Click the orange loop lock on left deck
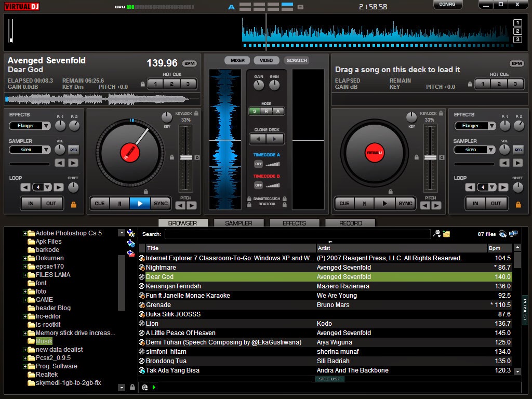This screenshot has height=399, width=532. tap(73, 205)
